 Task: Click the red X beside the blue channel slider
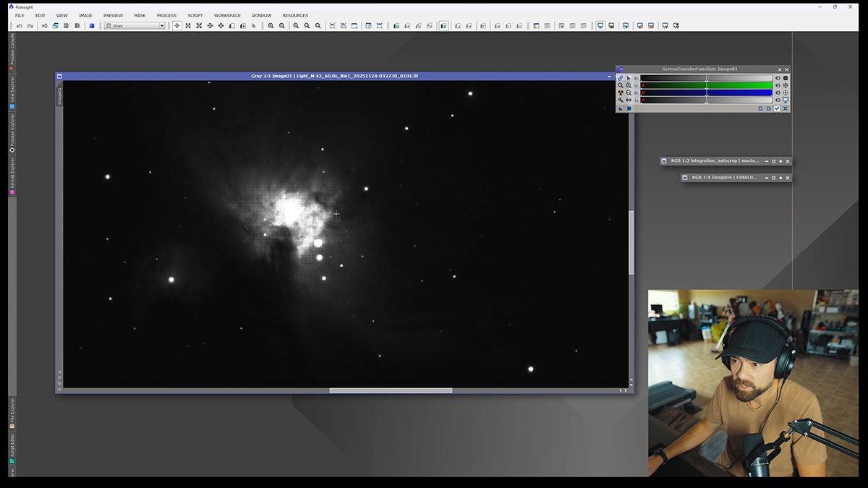click(x=643, y=93)
